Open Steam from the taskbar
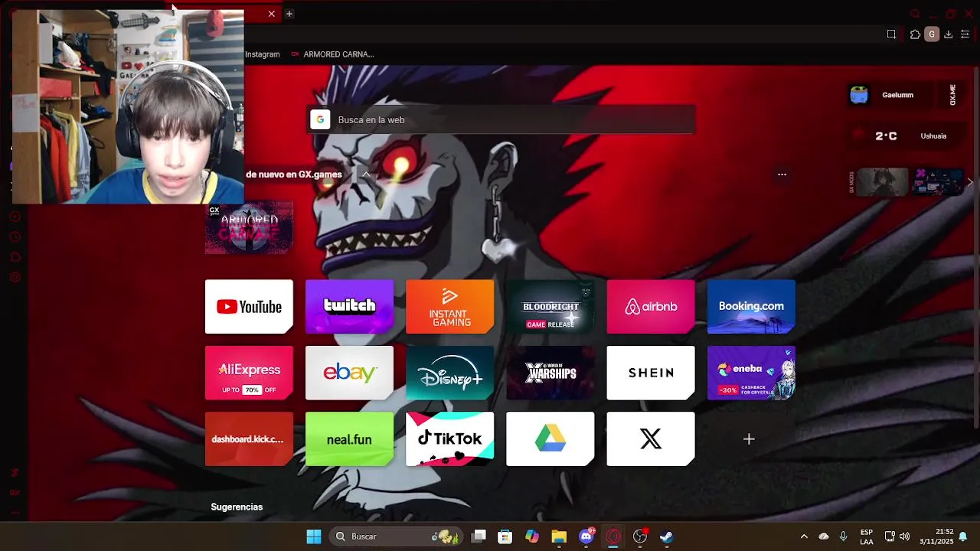This screenshot has height=551, width=980. pyautogui.click(x=667, y=536)
